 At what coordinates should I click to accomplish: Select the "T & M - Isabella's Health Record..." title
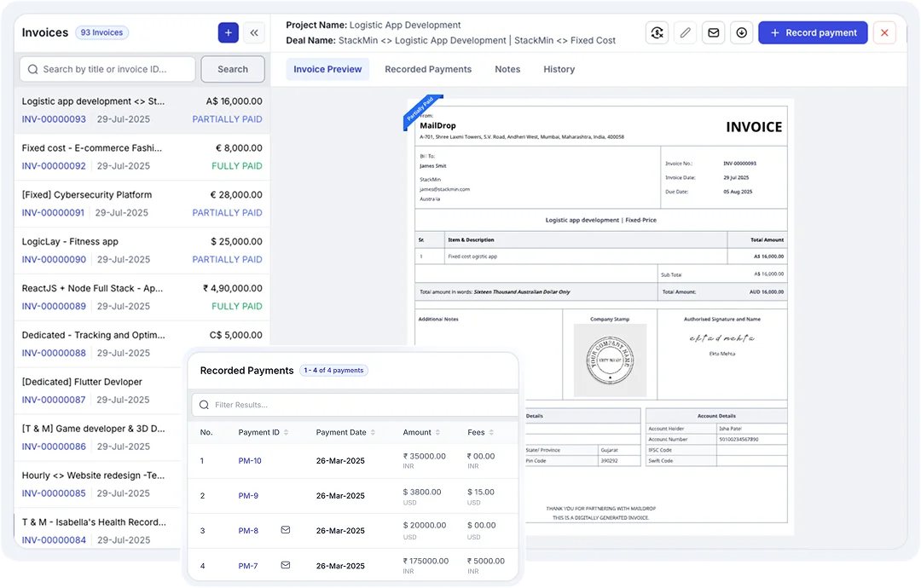click(x=94, y=522)
